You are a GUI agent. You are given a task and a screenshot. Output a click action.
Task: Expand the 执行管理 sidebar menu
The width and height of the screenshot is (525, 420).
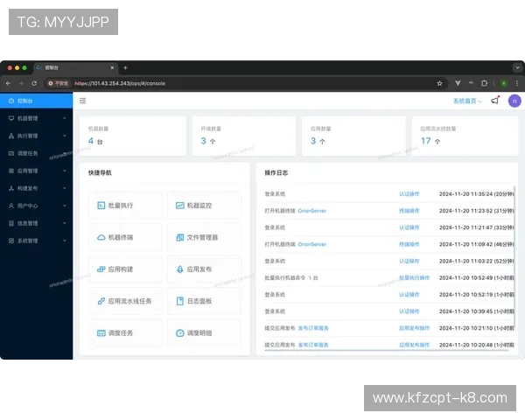pyautogui.click(x=35, y=136)
